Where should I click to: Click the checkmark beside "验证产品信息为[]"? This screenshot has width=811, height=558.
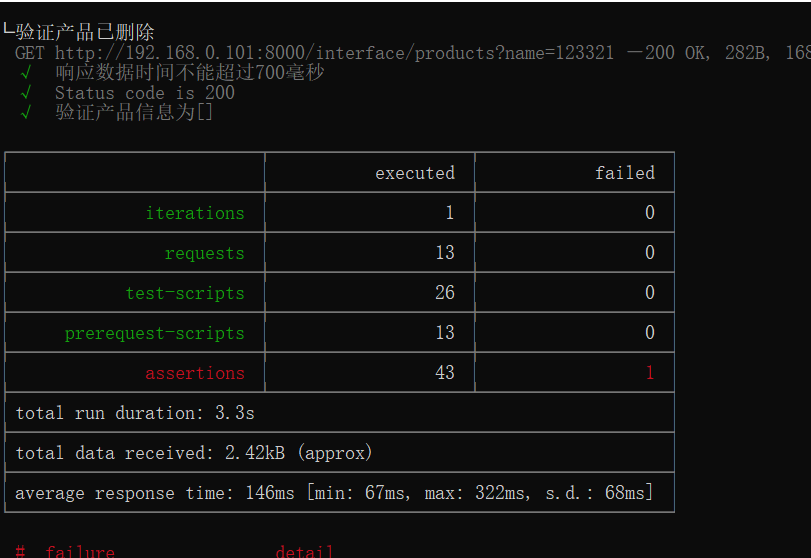[x=26, y=112]
